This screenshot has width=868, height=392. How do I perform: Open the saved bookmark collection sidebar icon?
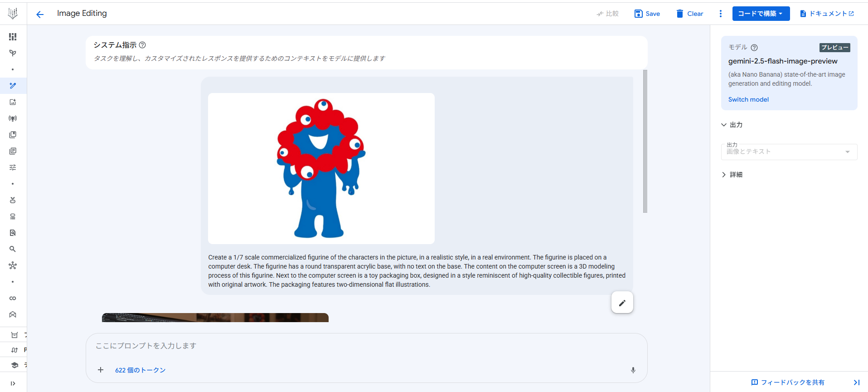pos(13,135)
